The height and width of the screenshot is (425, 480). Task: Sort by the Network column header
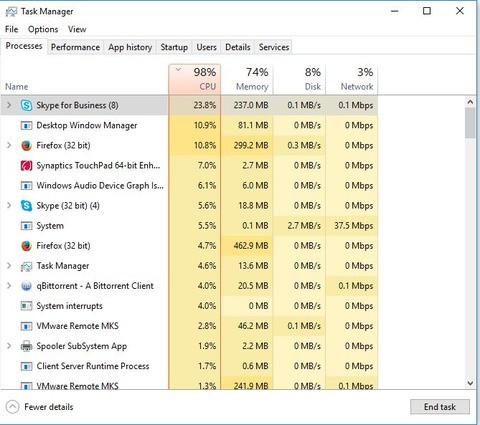(x=352, y=79)
